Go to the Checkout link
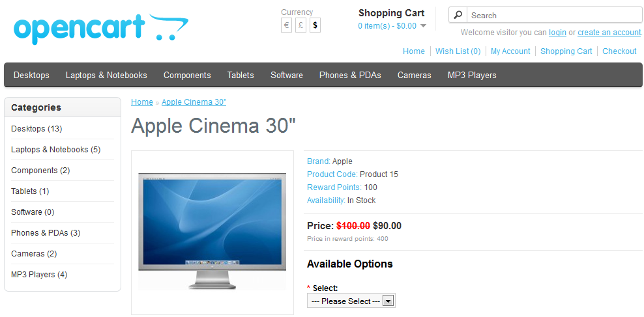The image size is (644, 317). [x=619, y=51]
